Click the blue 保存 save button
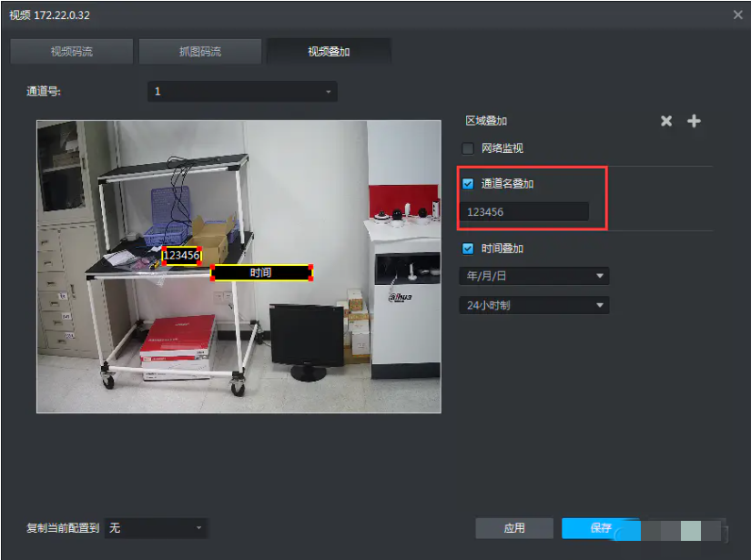Image resolution: width=751 pixels, height=560 pixels. click(601, 528)
